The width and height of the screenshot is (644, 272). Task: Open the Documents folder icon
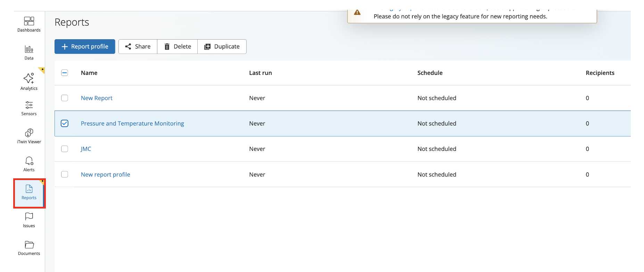click(x=29, y=245)
